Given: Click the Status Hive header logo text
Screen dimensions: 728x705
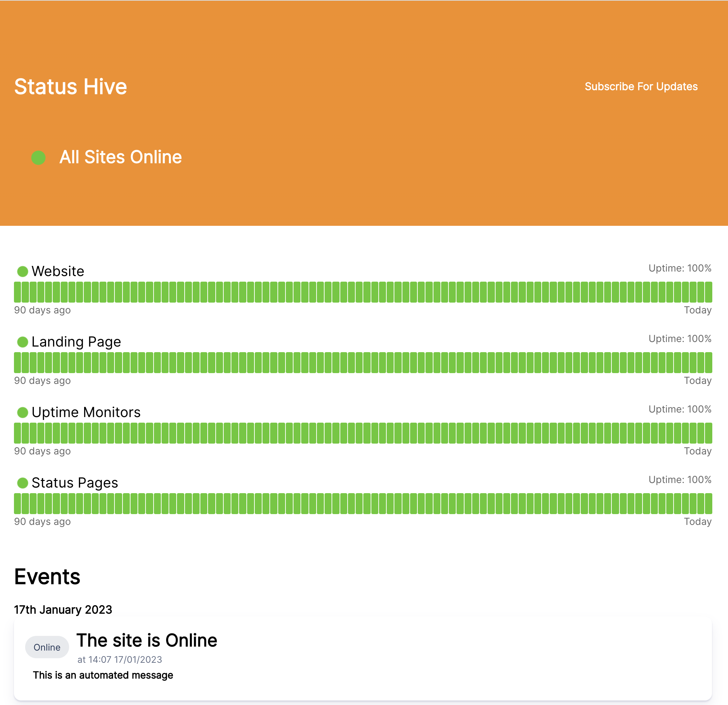Looking at the screenshot, I should pyautogui.click(x=70, y=86).
